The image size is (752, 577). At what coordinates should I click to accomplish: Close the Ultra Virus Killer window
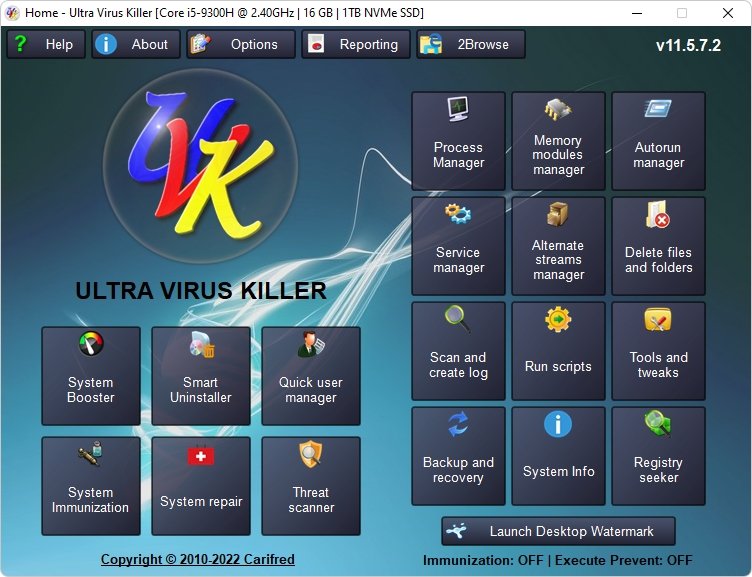[728, 13]
